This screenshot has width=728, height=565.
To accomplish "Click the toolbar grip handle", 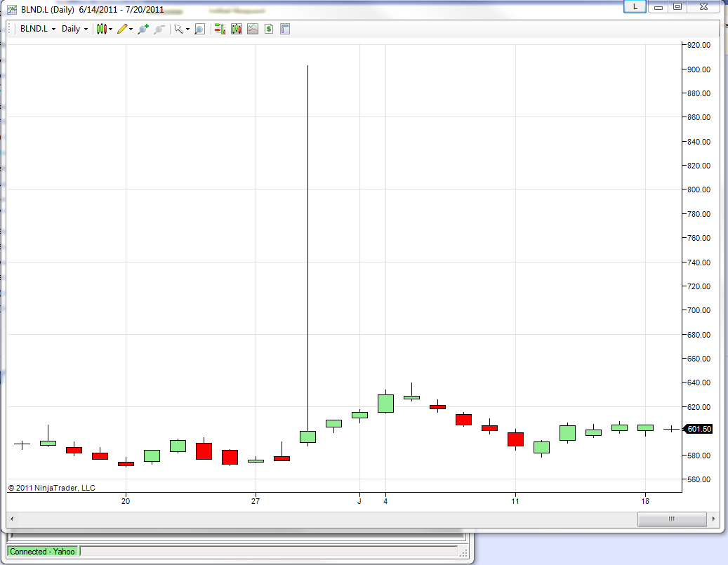I will click(9, 29).
